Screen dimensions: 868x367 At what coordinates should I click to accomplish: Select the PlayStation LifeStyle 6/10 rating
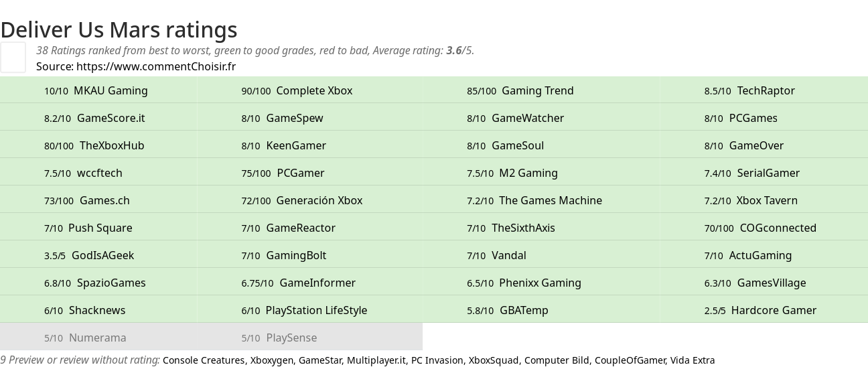tap(304, 310)
